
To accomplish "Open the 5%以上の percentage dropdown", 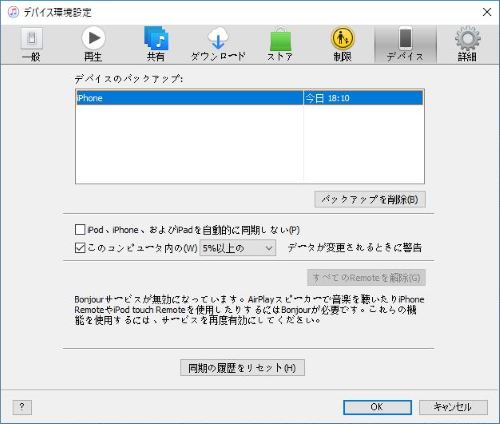I will [238, 248].
